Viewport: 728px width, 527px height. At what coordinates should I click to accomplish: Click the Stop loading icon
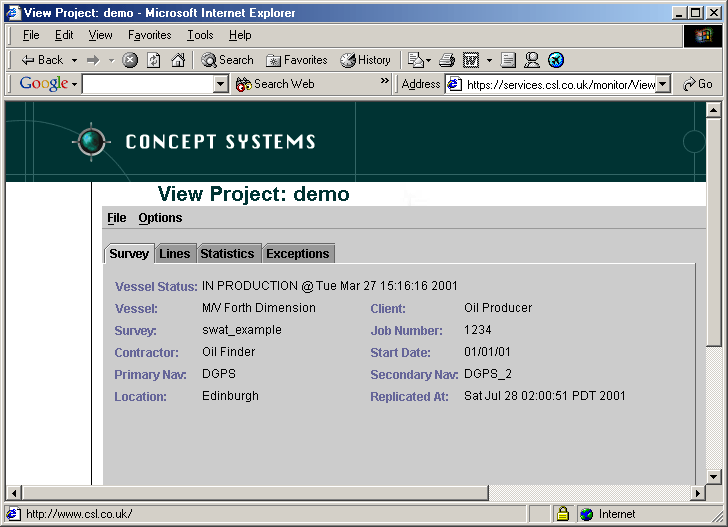coord(130,60)
